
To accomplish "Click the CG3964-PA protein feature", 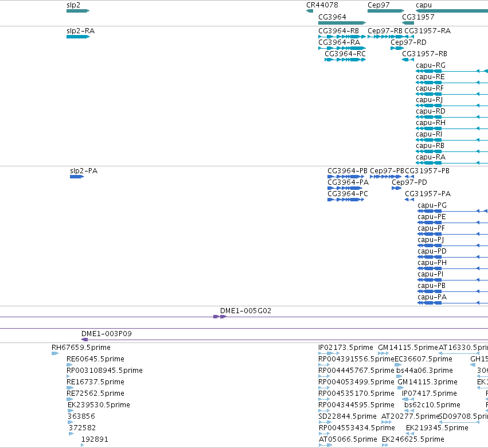I will pyautogui.click(x=346, y=188).
